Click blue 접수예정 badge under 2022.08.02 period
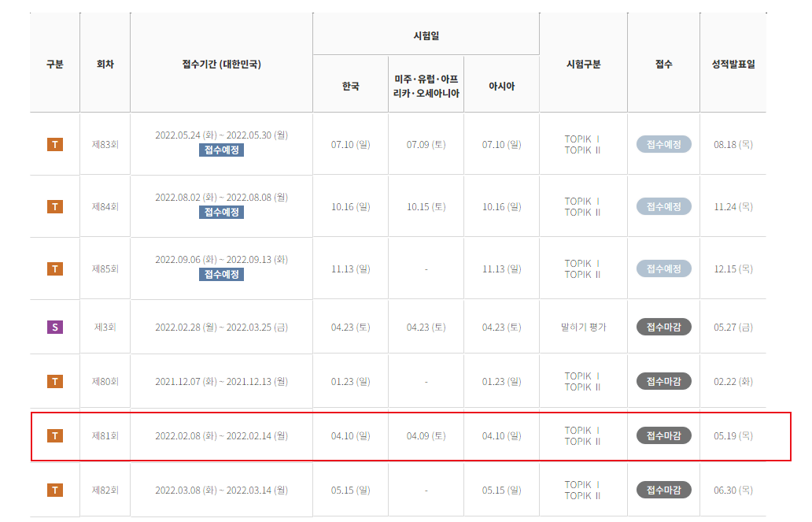This screenshot has height=522, width=812. point(221,213)
